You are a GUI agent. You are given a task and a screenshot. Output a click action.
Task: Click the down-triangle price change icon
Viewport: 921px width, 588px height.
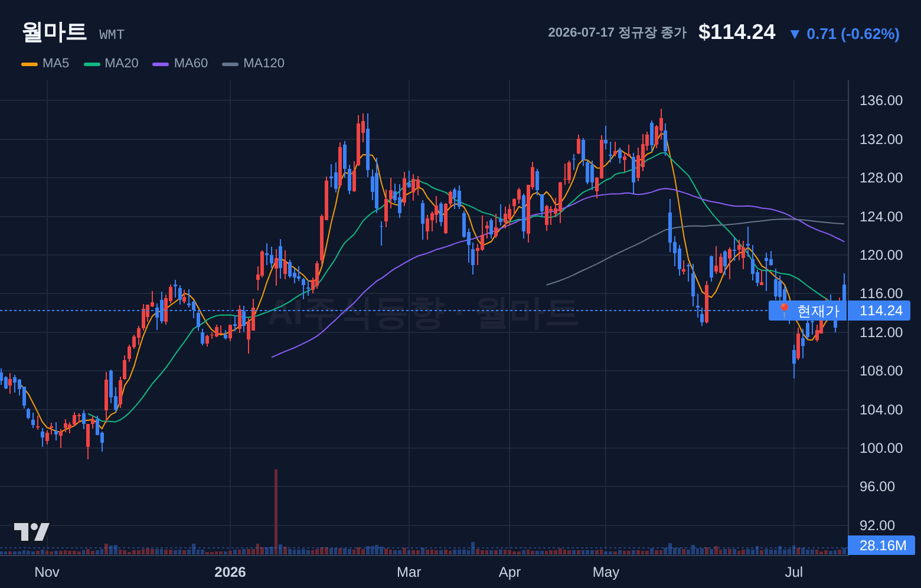795,34
